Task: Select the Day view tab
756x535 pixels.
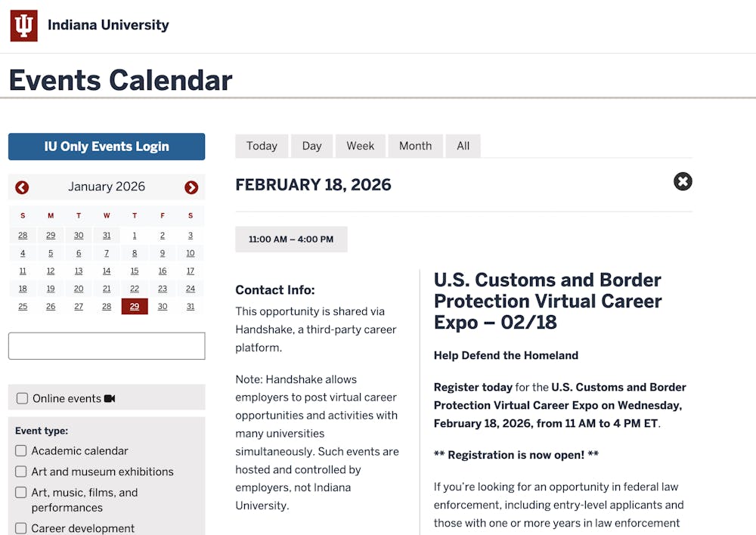Action: (311, 146)
